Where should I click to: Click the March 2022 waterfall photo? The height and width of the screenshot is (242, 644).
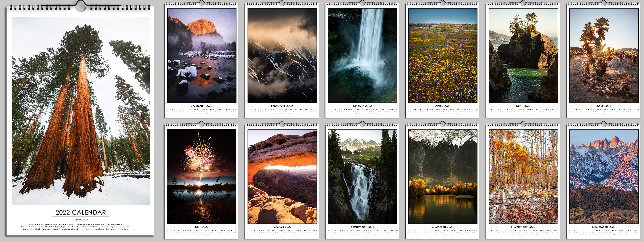(362, 55)
